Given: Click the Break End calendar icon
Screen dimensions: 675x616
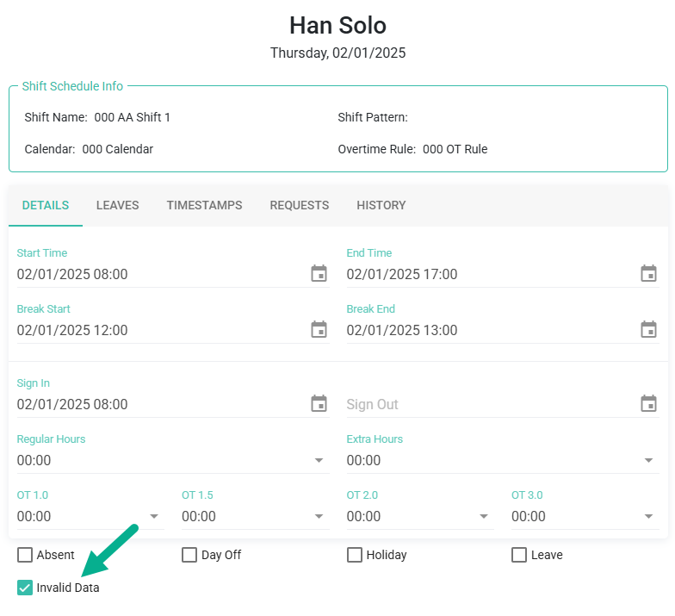Looking at the screenshot, I should coord(648,330).
